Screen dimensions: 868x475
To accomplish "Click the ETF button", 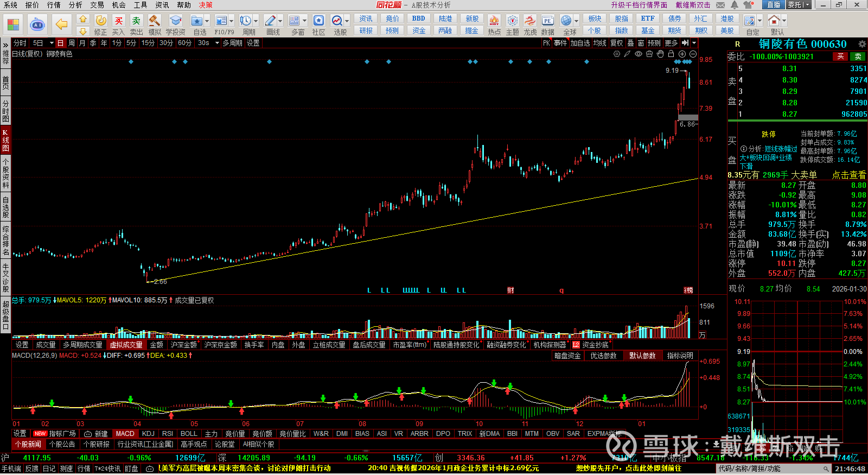I will point(648,18).
